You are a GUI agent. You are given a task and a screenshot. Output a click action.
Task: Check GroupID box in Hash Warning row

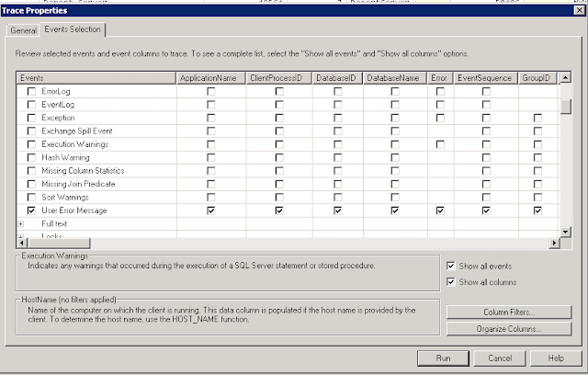pyautogui.click(x=537, y=157)
